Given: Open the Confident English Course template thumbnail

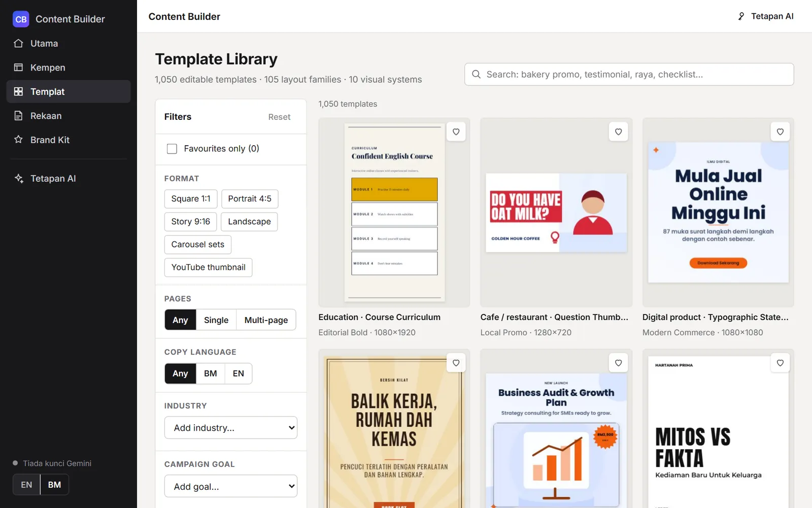Looking at the screenshot, I should (394, 212).
